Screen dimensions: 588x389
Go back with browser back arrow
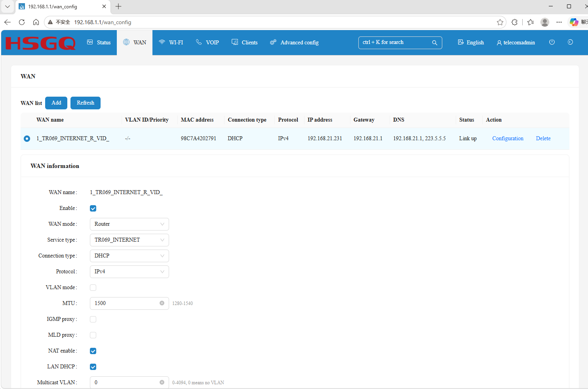tap(8, 22)
